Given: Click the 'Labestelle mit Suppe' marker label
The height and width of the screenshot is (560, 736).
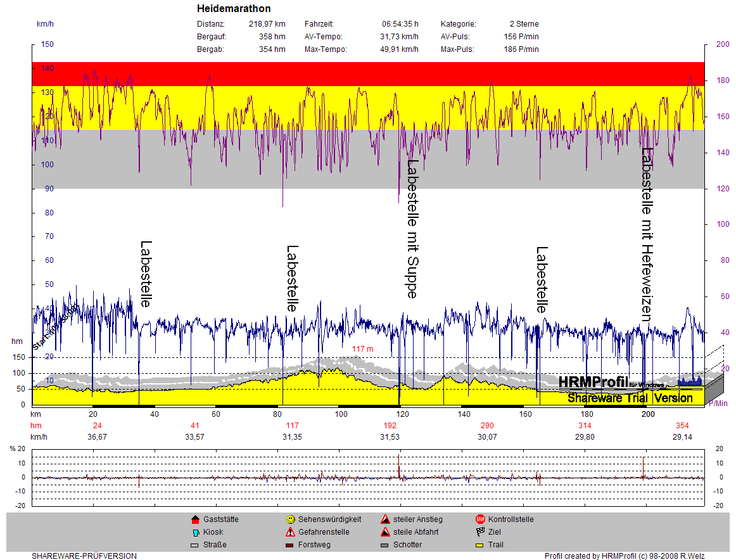Looking at the screenshot, I should point(412,228).
